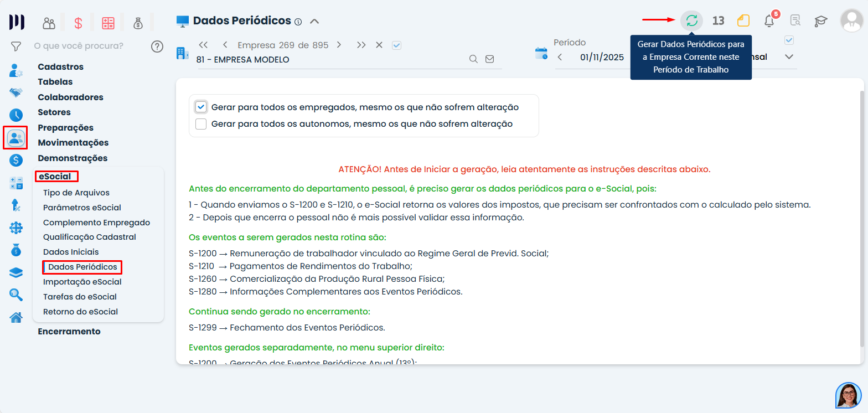Screen dimensions: 868x413
Task: Click the help question mark icon
Action: click(157, 46)
